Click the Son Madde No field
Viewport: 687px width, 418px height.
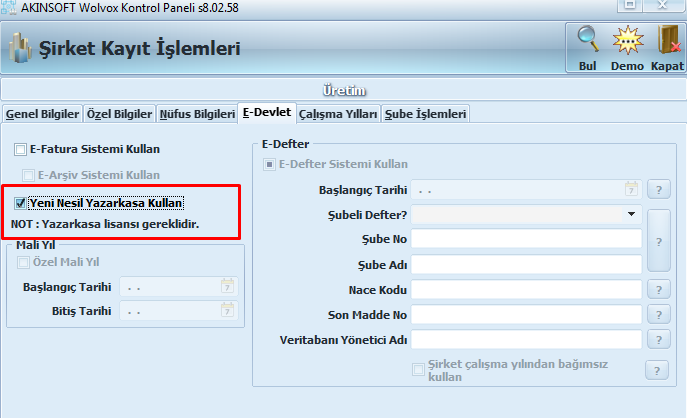pos(526,315)
